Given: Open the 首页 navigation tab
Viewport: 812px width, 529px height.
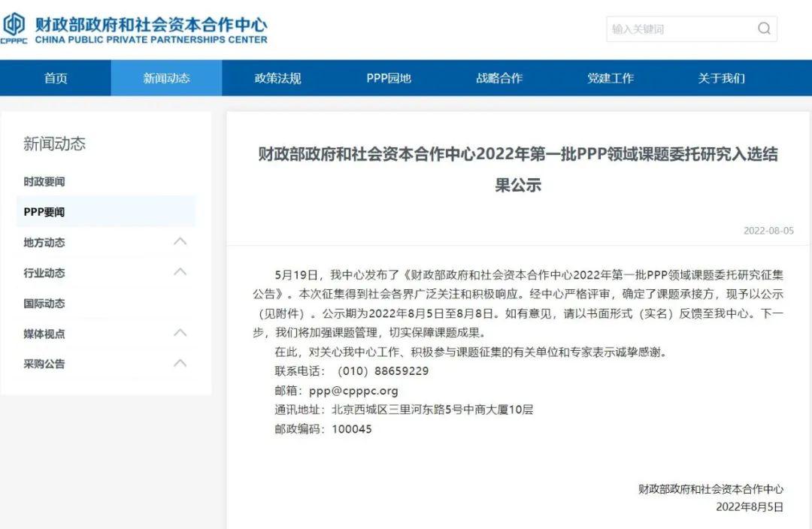Looking at the screenshot, I should 56,78.
